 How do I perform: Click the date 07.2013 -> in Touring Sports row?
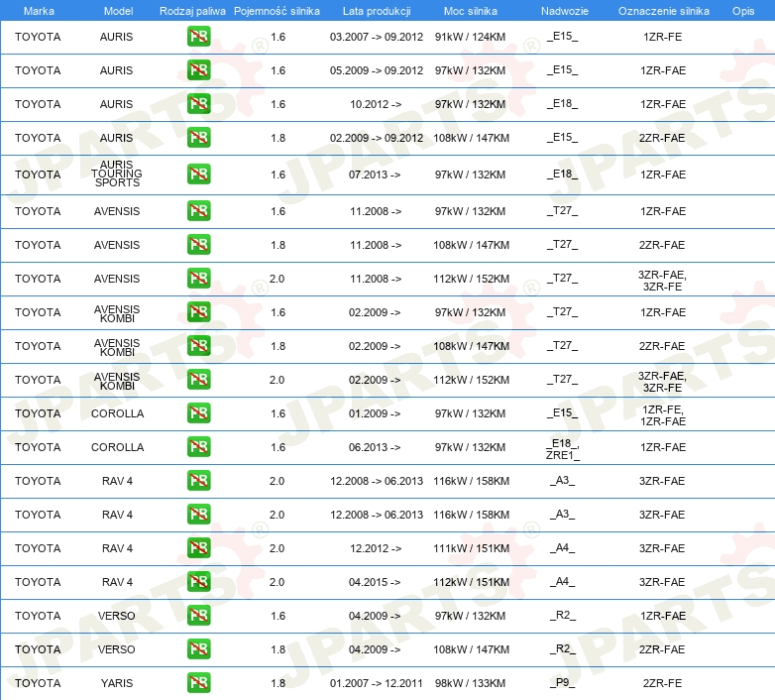[x=375, y=175]
